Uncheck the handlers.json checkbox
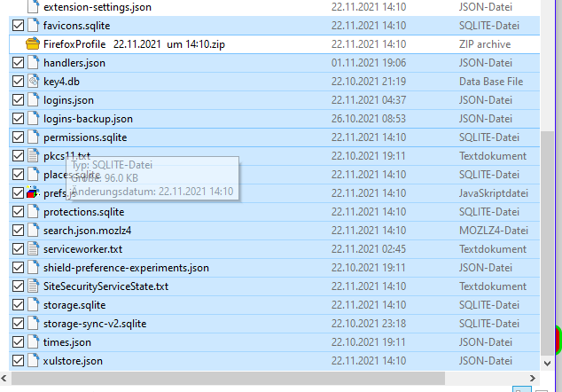 [x=18, y=63]
